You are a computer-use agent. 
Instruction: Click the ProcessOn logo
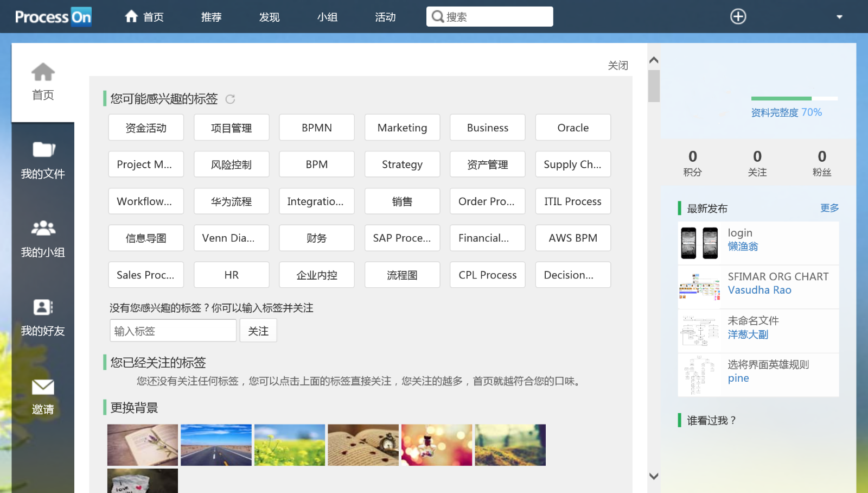(53, 17)
